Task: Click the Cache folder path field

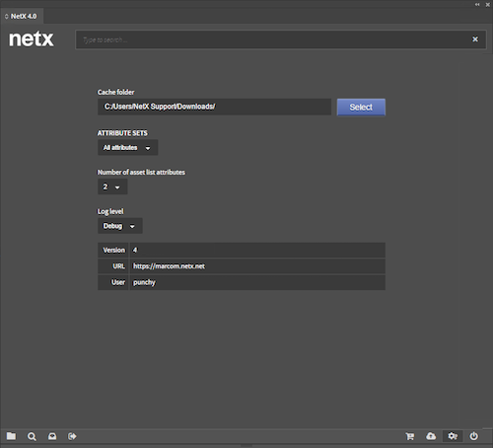Action: click(x=214, y=107)
